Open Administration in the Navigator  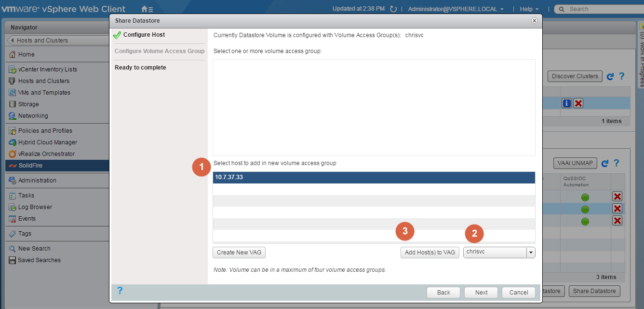pos(37,181)
